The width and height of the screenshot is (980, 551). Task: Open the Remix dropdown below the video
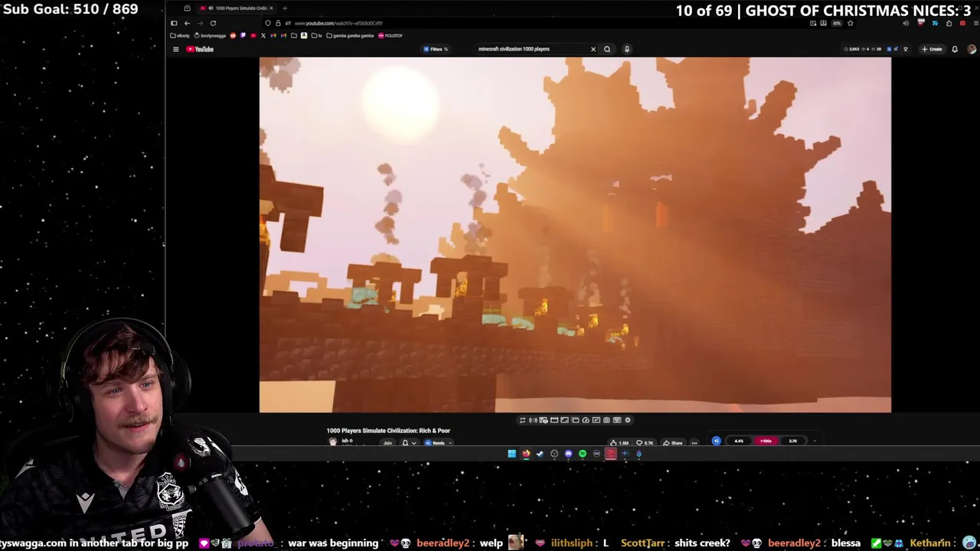click(x=439, y=443)
